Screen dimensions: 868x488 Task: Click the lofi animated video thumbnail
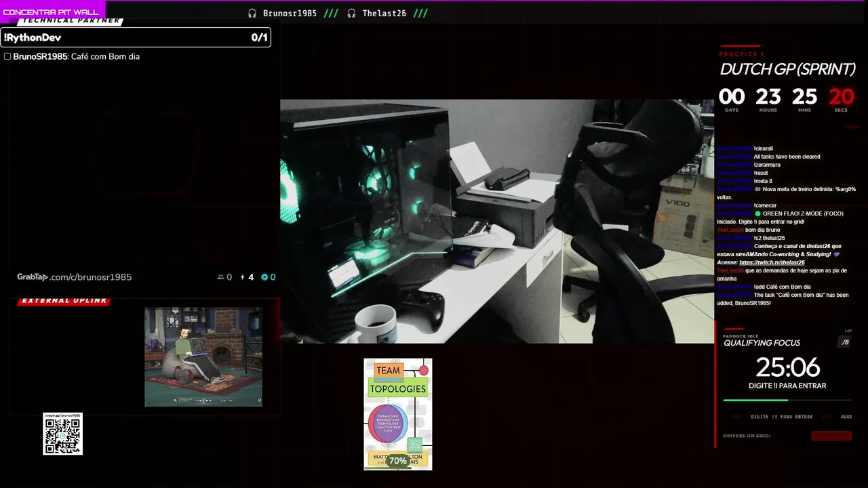(203, 357)
